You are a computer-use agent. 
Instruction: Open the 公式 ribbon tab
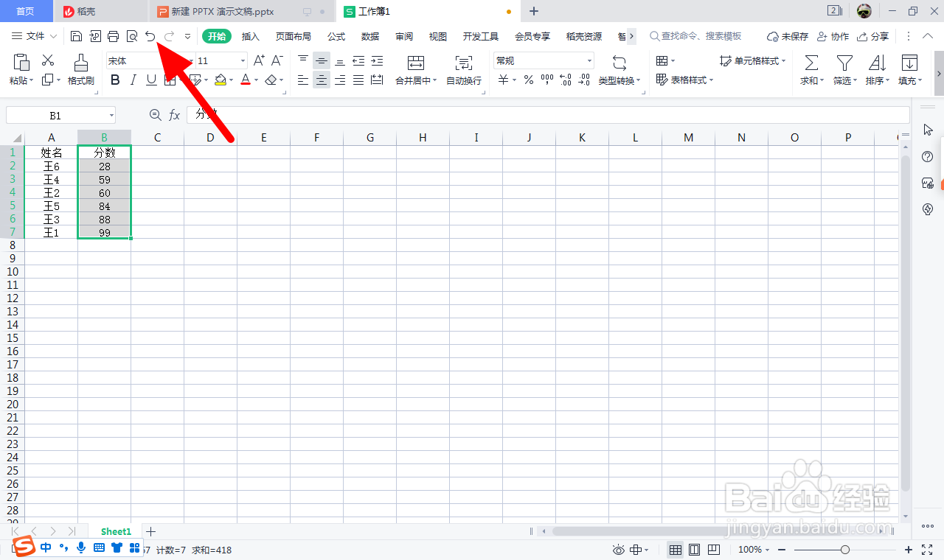(336, 36)
